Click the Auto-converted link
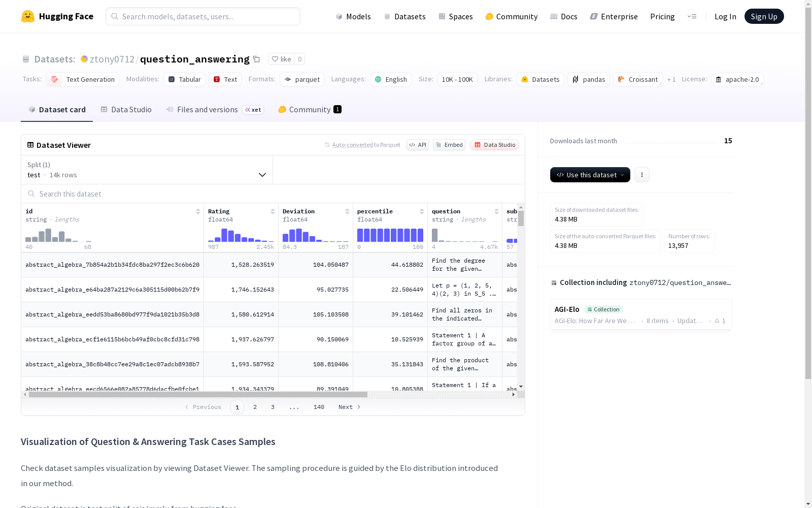812x508 pixels. click(x=353, y=145)
